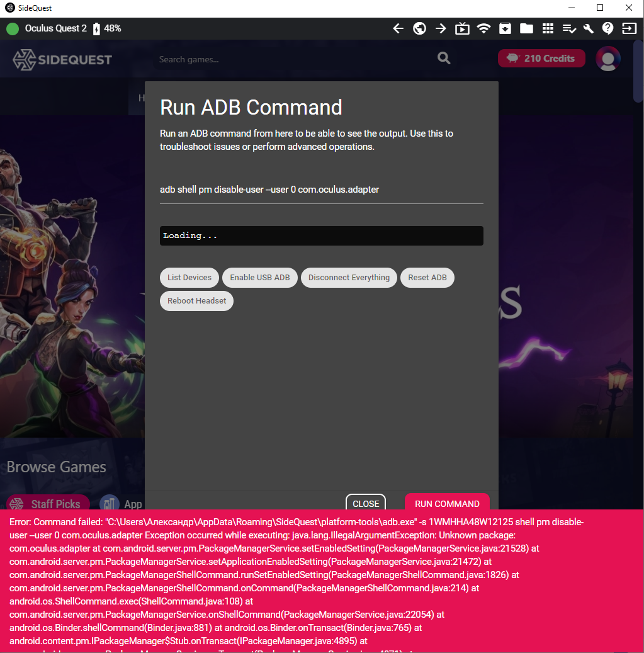Open the globe browser home icon
The width and height of the screenshot is (644, 653).
(420, 28)
